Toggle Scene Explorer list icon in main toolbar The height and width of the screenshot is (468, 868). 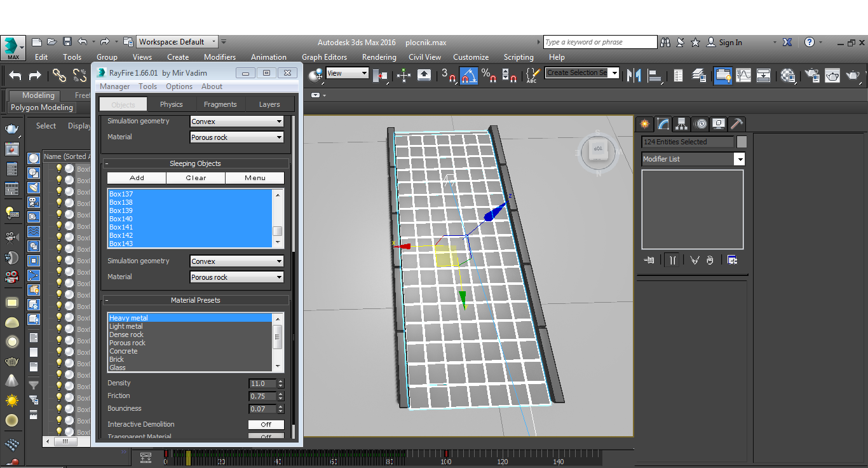(679, 75)
